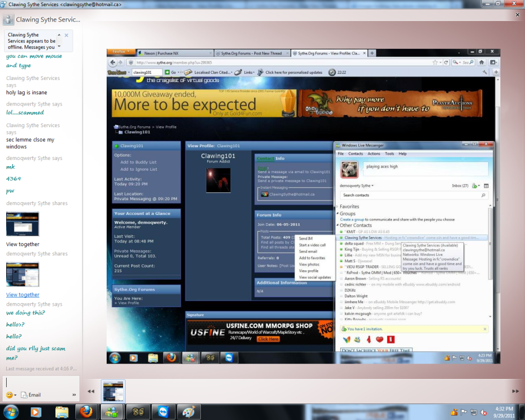Click the underlined View together link

(23, 295)
